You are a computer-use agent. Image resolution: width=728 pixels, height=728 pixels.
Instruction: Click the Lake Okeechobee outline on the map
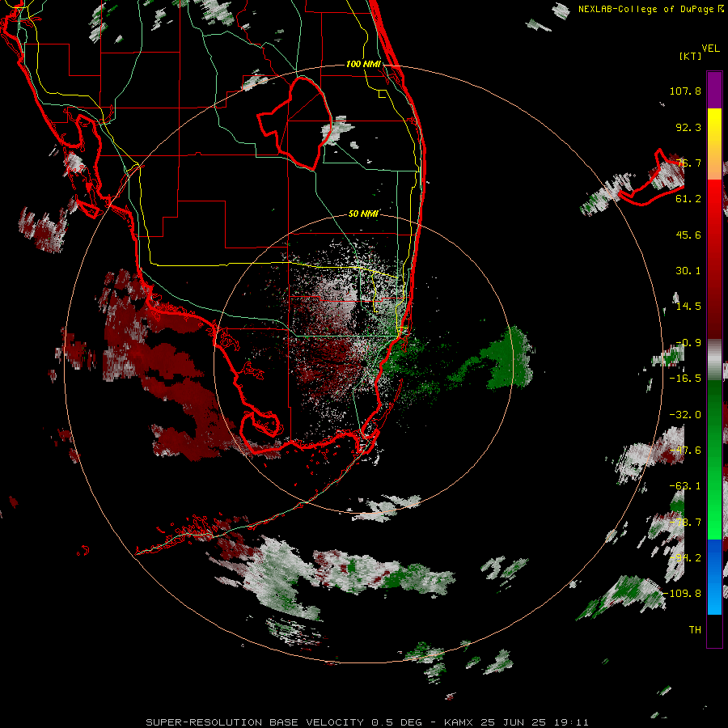[x=294, y=123]
